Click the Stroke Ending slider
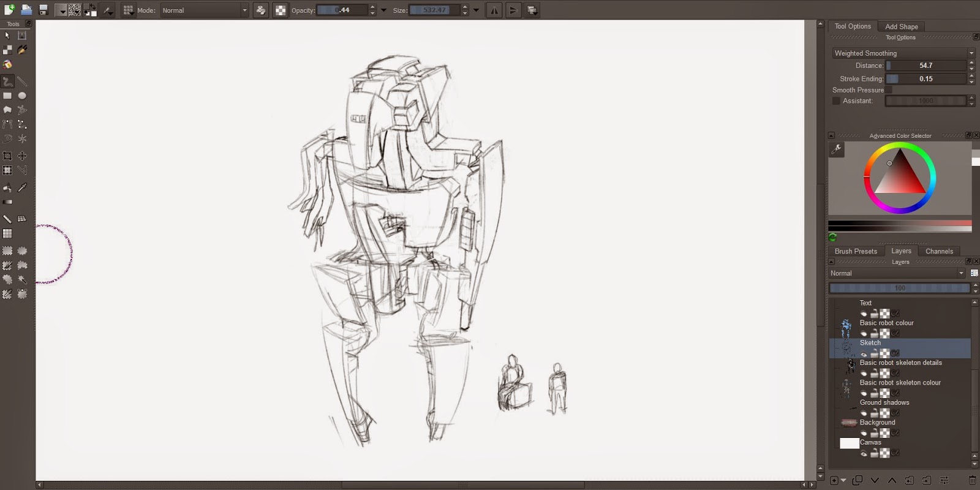 pos(925,78)
